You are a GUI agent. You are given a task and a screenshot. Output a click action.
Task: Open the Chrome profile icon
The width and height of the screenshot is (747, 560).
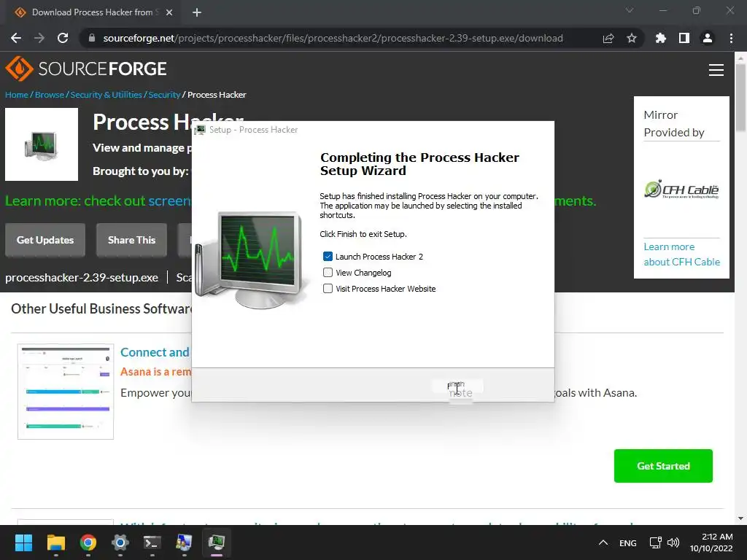point(708,38)
